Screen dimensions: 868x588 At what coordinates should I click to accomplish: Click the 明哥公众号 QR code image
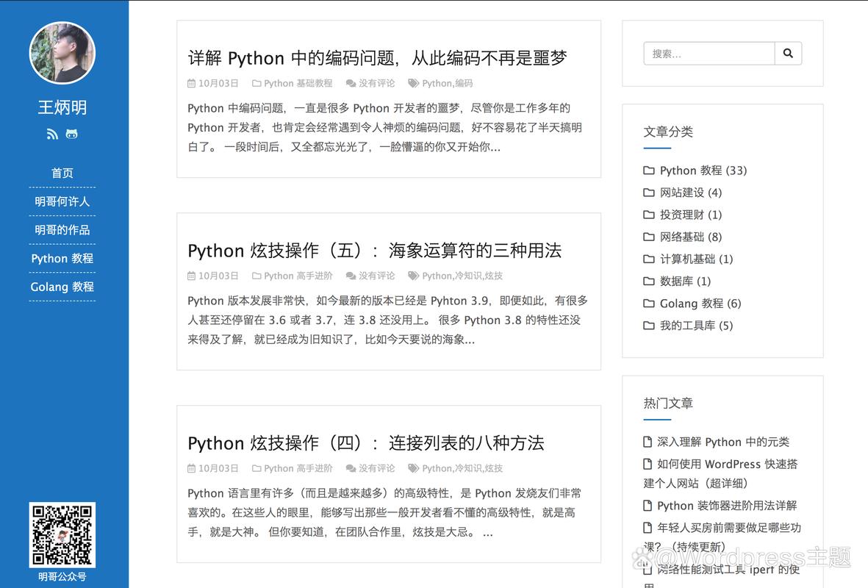coord(62,536)
